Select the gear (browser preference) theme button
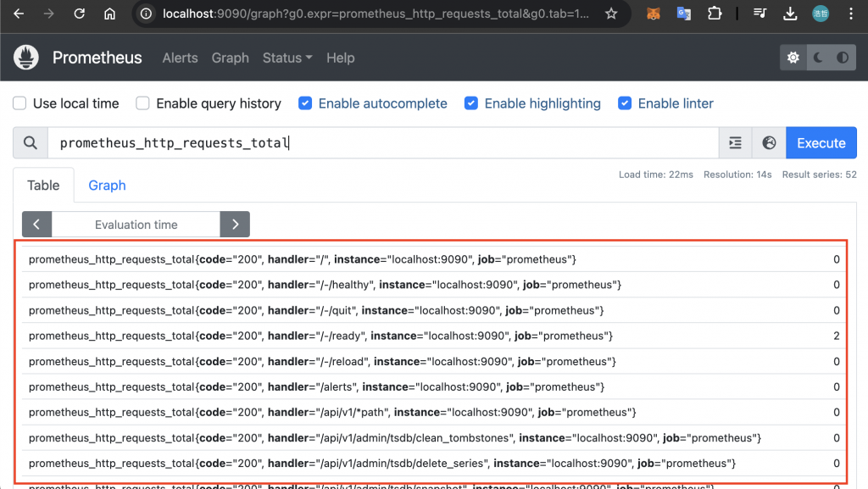 tap(793, 58)
